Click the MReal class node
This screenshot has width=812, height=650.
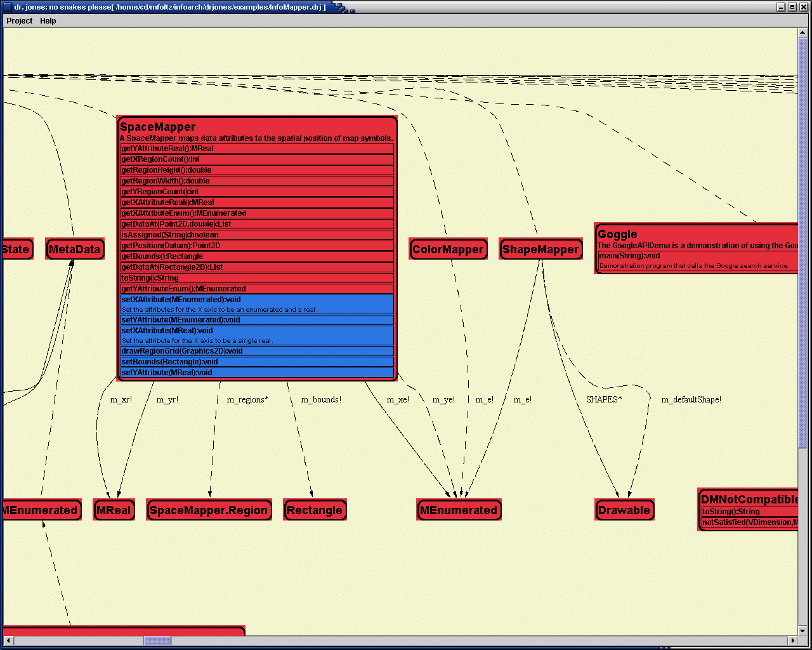click(114, 510)
